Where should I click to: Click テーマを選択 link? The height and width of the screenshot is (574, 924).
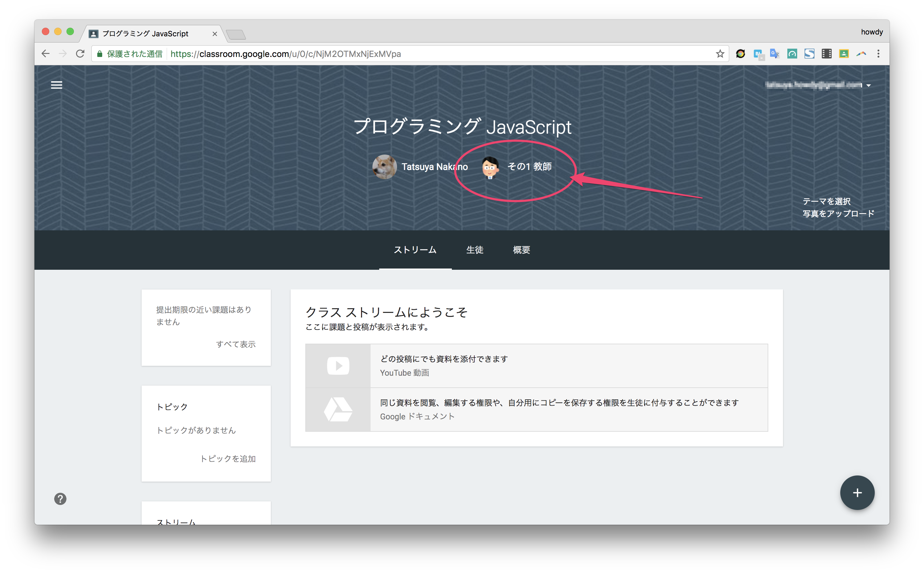(826, 201)
